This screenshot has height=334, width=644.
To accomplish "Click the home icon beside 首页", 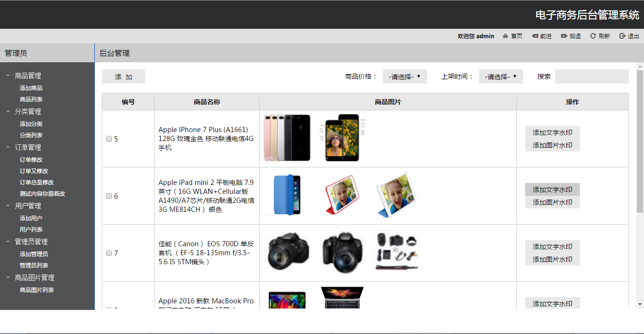I will pyautogui.click(x=505, y=36).
